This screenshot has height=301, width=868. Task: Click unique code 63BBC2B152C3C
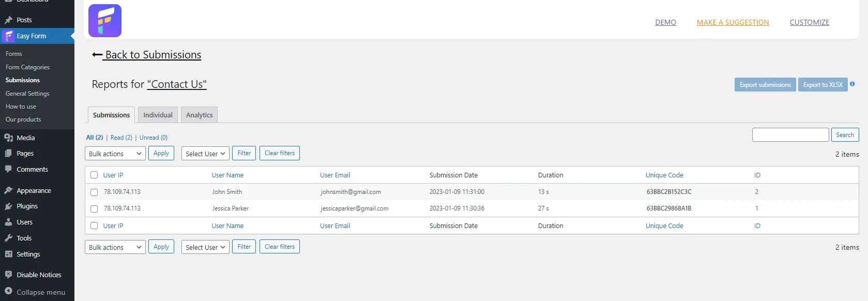669,192
